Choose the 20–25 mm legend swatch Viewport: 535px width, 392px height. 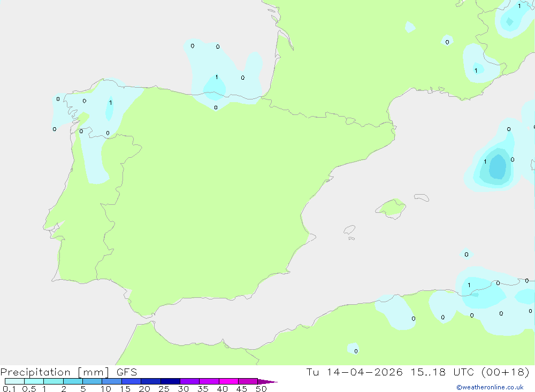(x=151, y=381)
